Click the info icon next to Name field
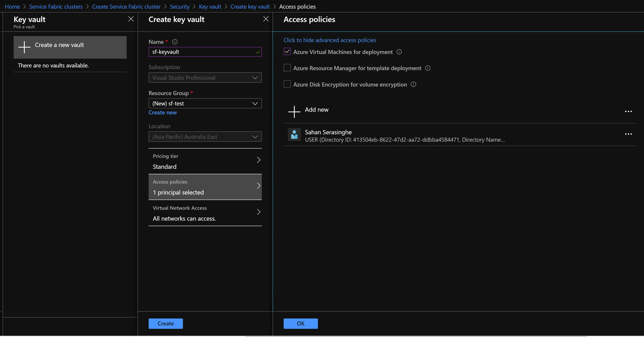 (175, 42)
